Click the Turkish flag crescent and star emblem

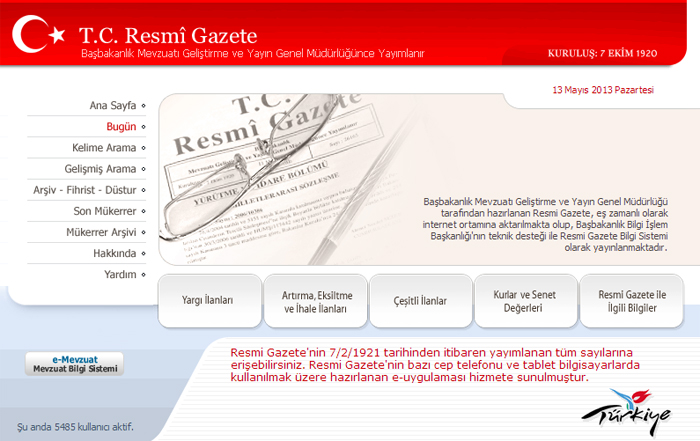[x=38, y=34]
